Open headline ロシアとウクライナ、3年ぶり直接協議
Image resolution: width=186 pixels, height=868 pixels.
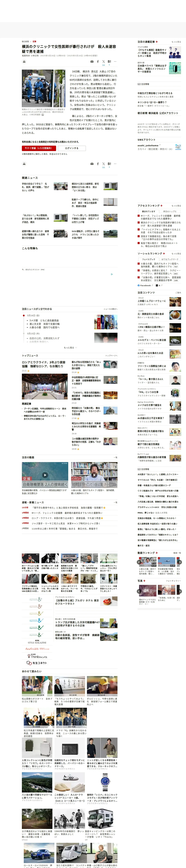44,364
